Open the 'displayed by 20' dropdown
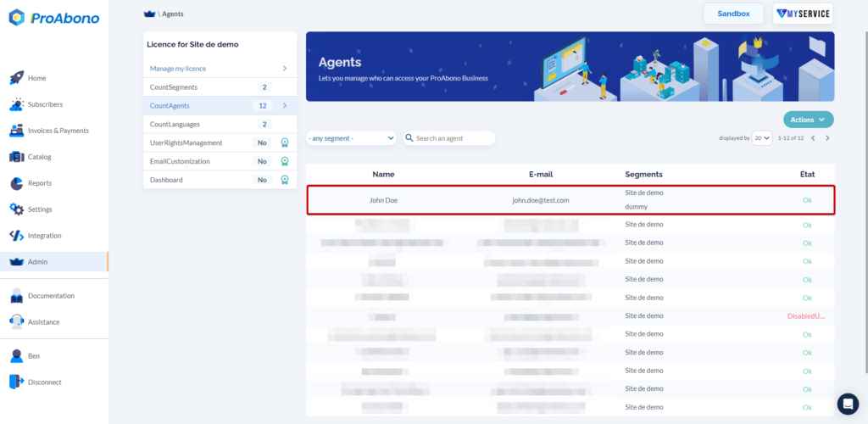Viewport: 868px width, 424px height. click(x=762, y=138)
